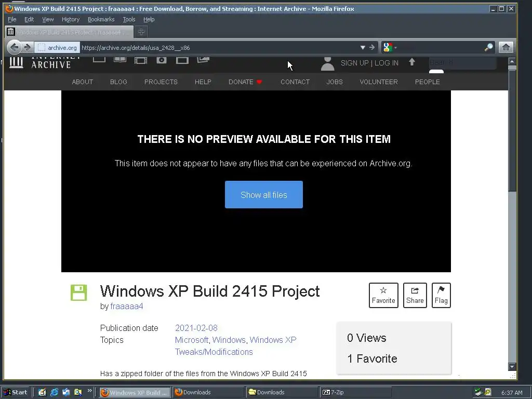Open the BLOG navigation link
The height and width of the screenshot is (399, 532).
[x=118, y=82]
